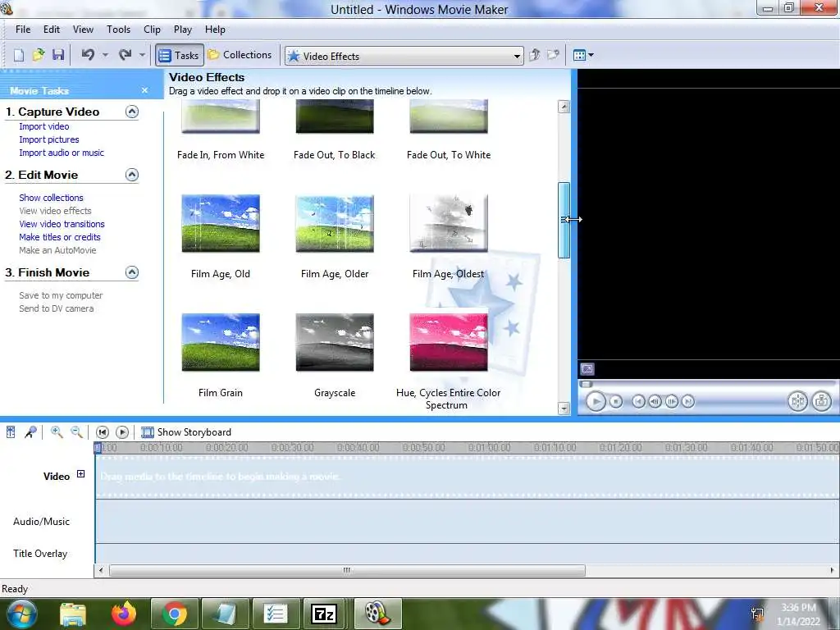Click the Play Timeline button
This screenshot has width=840, height=630.
[x=122, y=431]
